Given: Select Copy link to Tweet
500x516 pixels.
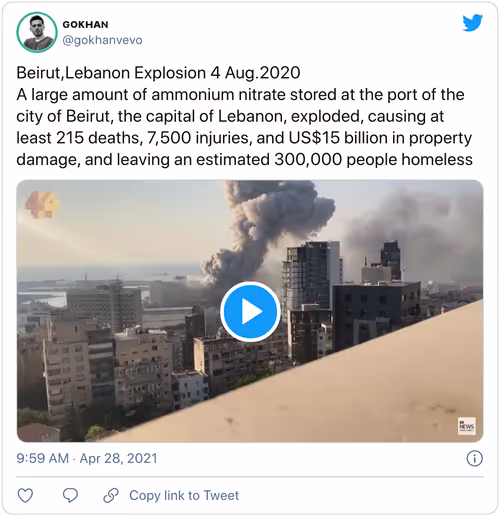Looking at the screenshot, I should [x=184, y=495].
